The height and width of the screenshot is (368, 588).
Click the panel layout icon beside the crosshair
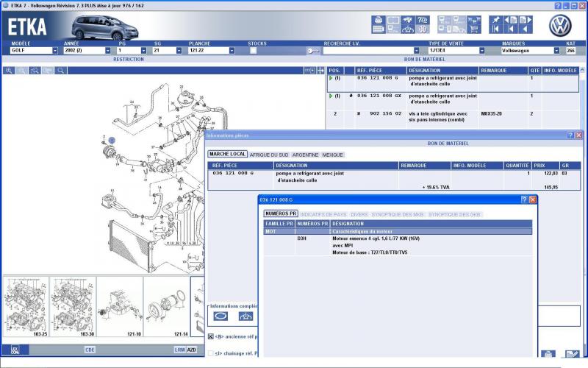click(x=309, y=71)
